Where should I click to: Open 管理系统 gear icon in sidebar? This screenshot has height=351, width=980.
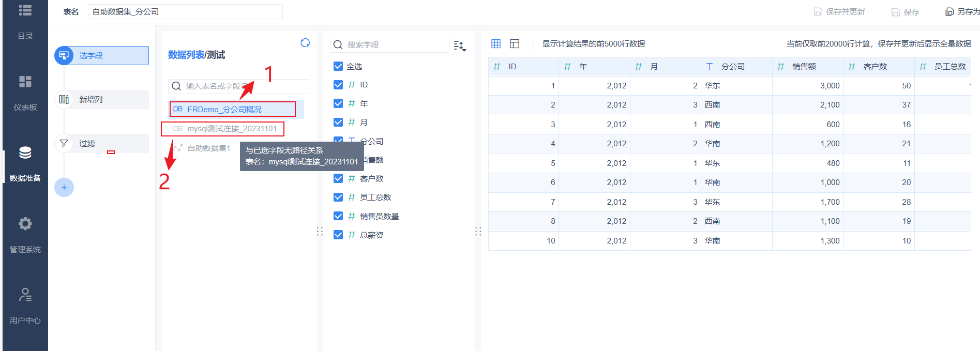pos(25,224)
